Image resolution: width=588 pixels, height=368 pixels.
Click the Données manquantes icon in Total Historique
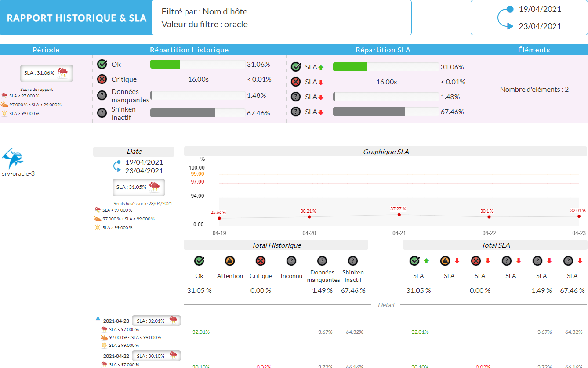tap(322, 261)
